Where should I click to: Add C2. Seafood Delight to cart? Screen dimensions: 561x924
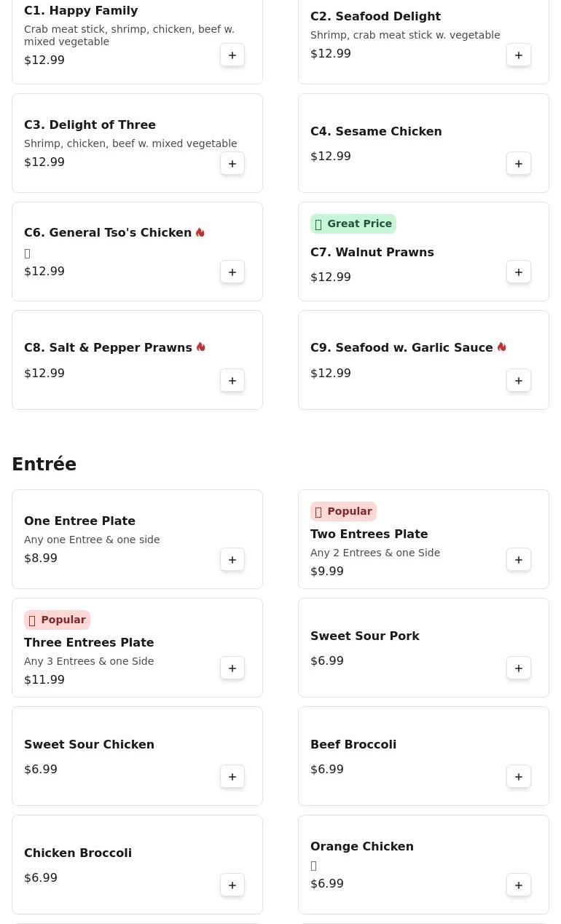519,55
